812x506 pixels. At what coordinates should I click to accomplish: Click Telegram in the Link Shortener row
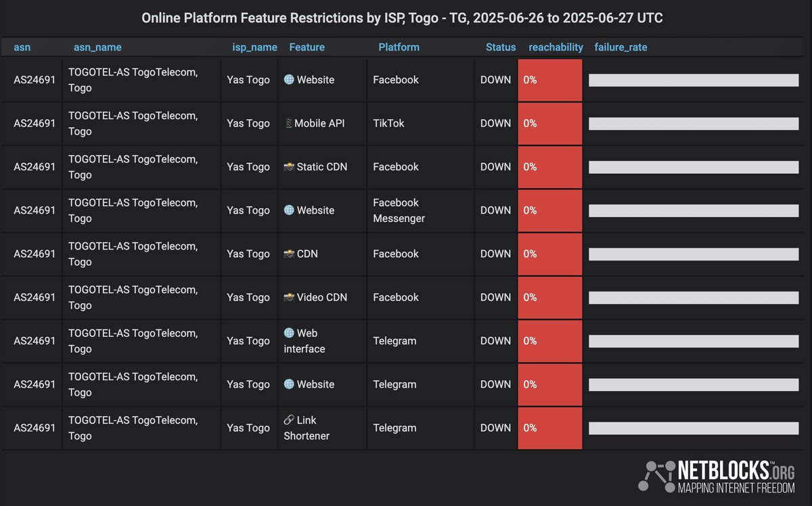point(394,428)
